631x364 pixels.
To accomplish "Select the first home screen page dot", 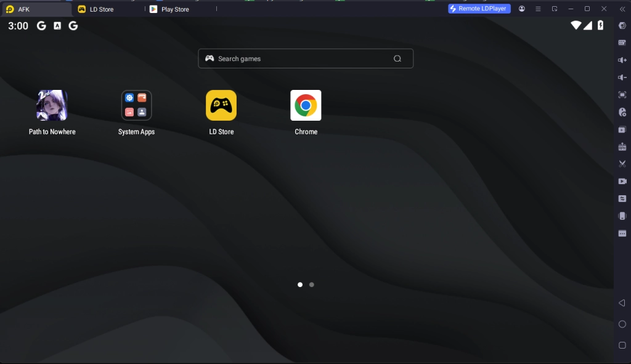I will (300, 285).
